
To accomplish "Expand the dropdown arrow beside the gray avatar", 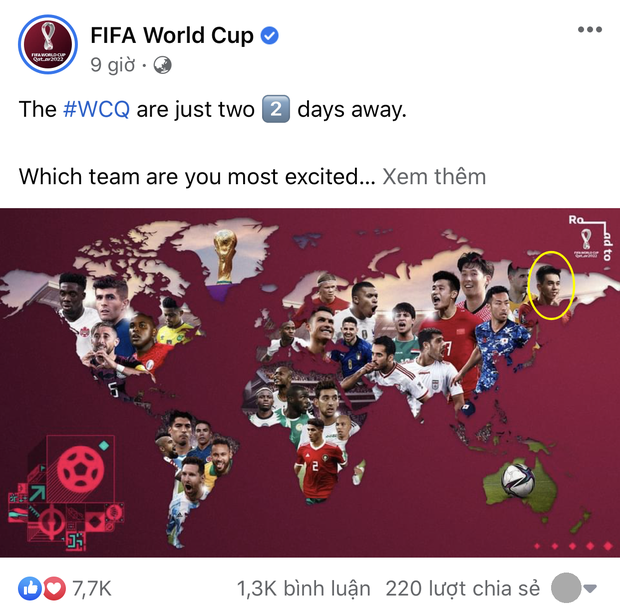I will point(590,588).
